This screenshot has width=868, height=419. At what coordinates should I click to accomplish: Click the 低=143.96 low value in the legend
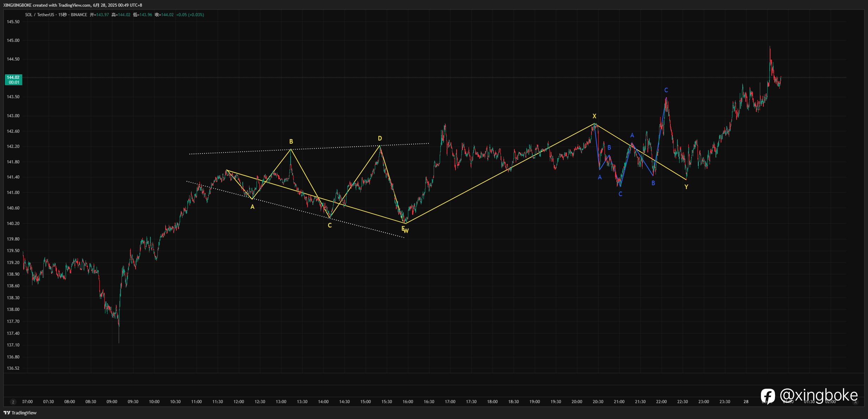143,15
